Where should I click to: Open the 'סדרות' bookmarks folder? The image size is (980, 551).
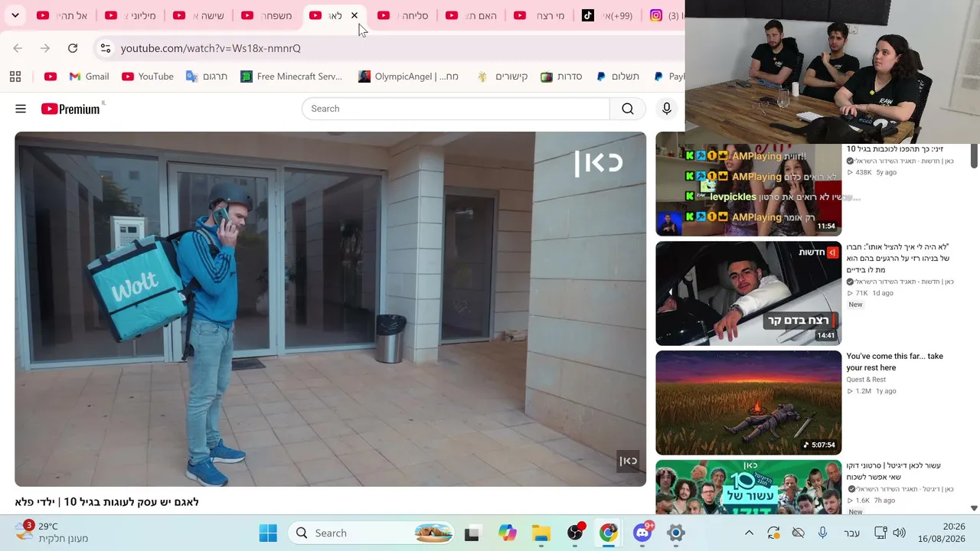562,77
